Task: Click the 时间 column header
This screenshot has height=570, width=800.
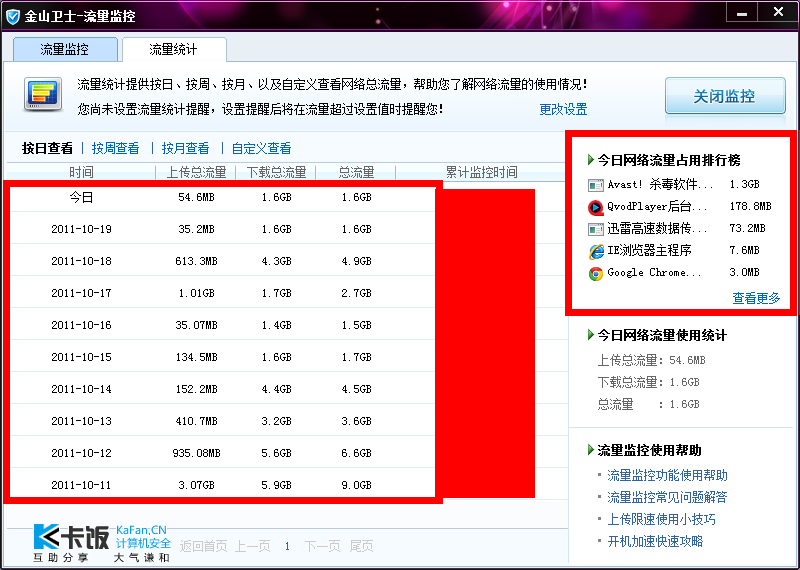Action: 81,172
